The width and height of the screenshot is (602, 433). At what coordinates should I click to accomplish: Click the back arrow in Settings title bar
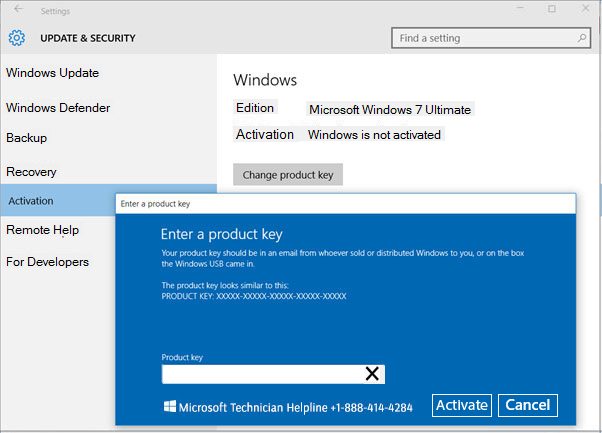[x=18, y=9]
